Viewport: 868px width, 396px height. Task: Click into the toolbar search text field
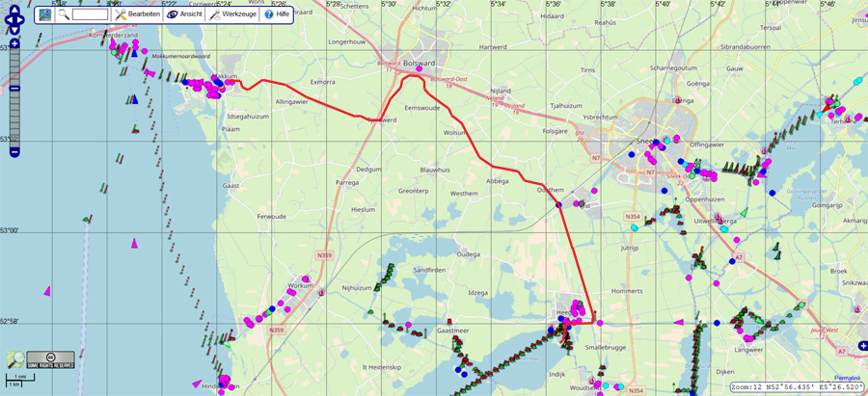coord(90,14)
